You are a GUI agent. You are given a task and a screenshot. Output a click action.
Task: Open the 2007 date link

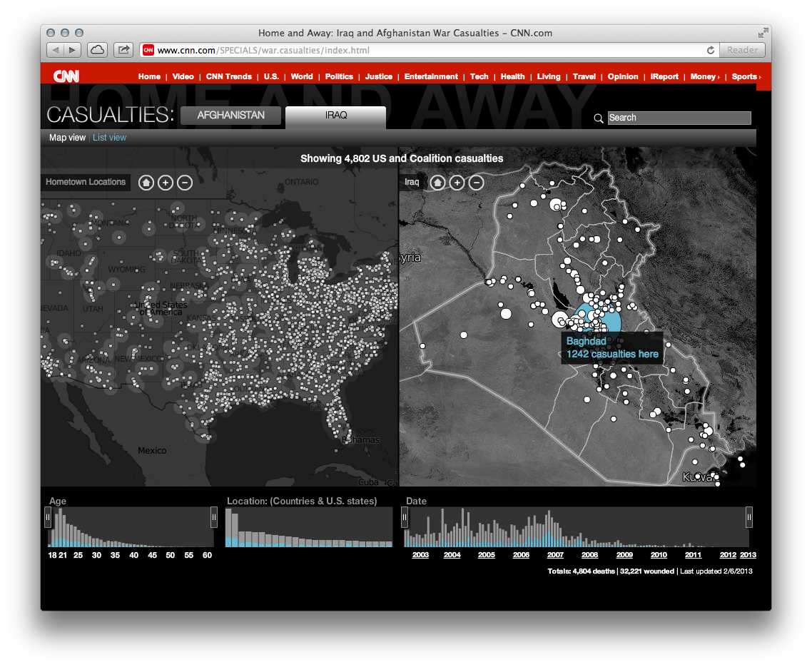point(555,554)
